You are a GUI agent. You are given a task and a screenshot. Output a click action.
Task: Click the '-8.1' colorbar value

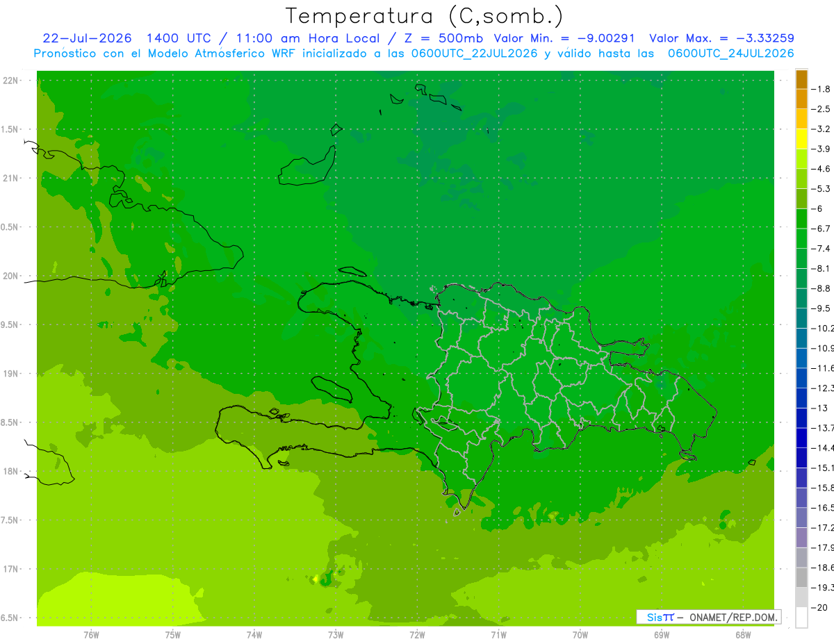(x=822, y=268)
